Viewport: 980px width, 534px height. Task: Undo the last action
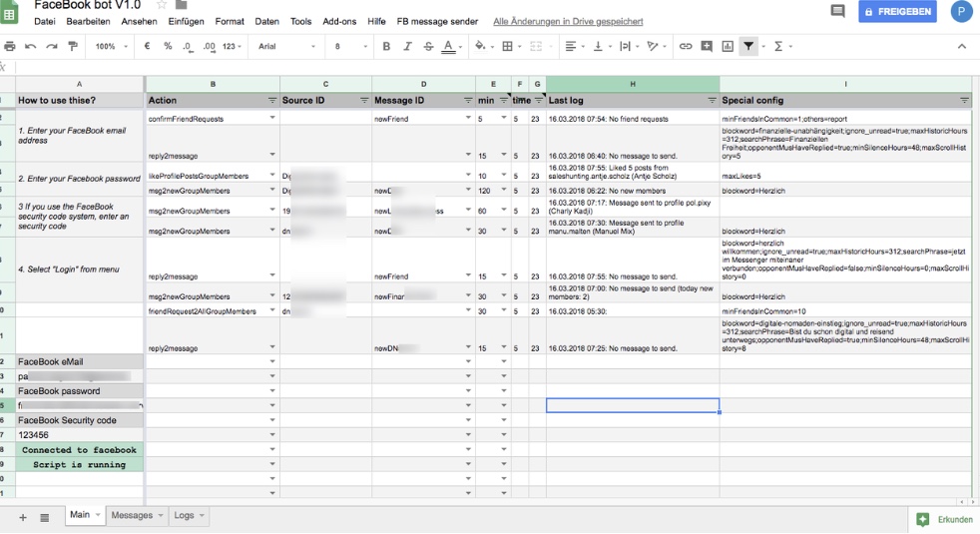coord(30,46)
